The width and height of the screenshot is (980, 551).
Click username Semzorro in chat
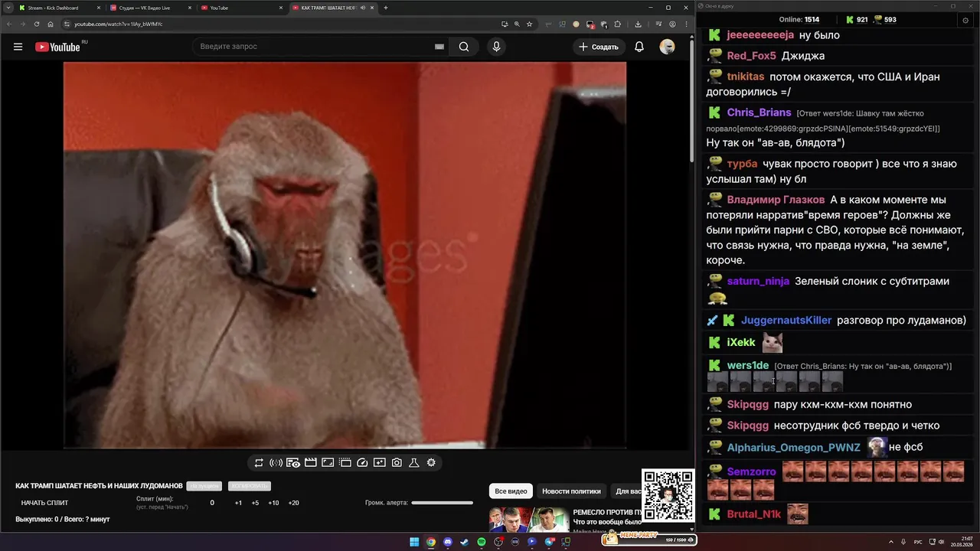click(751, 471)
